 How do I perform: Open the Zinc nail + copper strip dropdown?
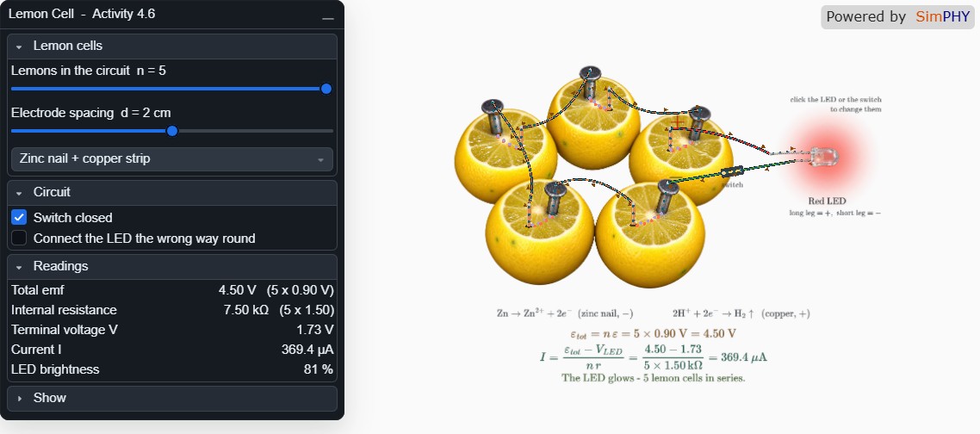coord(172,158)
